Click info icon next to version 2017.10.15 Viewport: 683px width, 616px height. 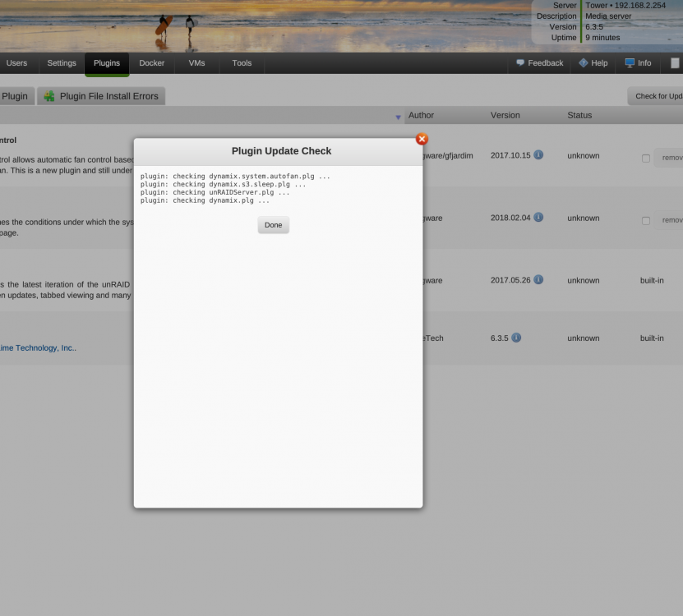[x=538, y=155]
